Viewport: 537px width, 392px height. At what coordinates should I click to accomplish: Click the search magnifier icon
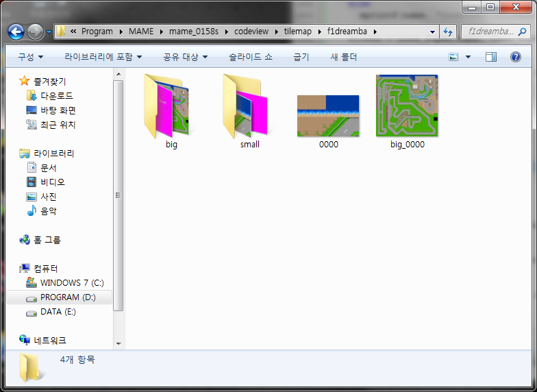tap(522, 32)
